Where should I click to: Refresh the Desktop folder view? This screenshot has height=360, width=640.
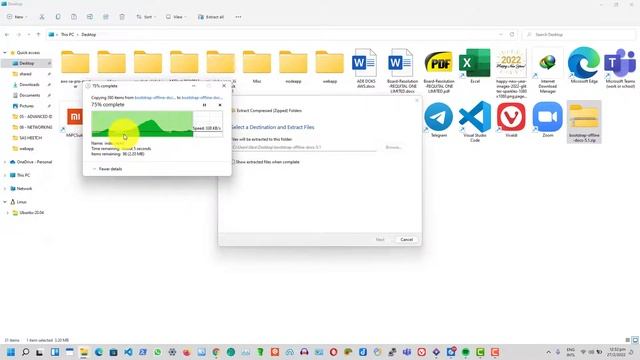pos(512,35)
